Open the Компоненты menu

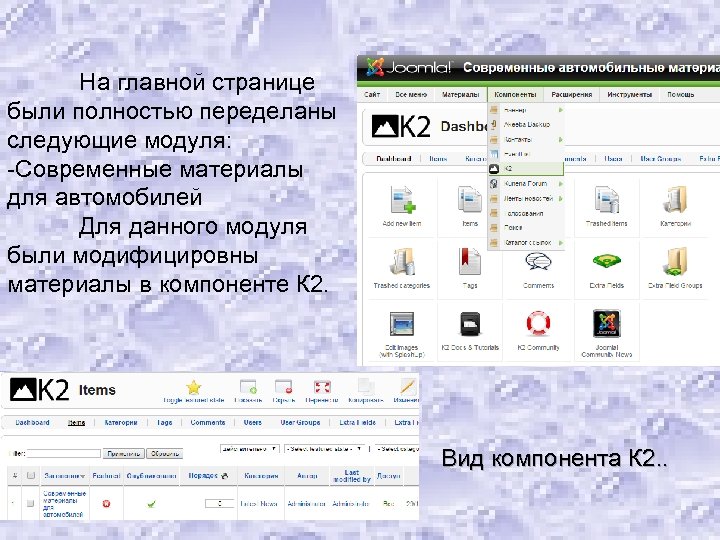click(515, 95)
